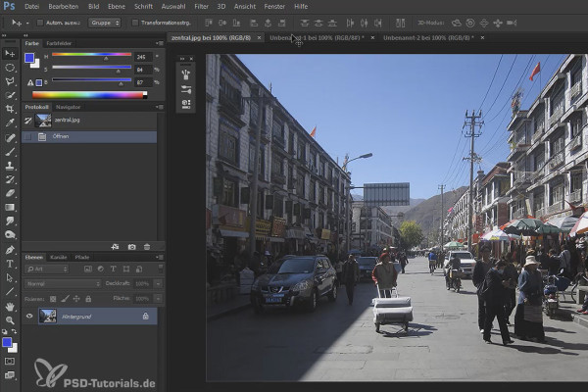Select the Hintergrund layer thumbnail
Screen dimensions: 588x392
[x=48, y=317]
